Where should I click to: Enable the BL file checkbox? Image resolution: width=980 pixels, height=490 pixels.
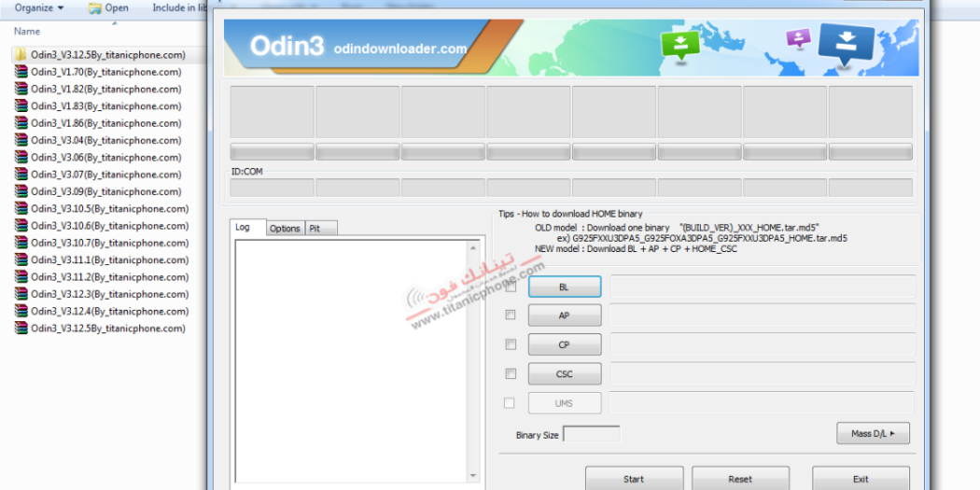pyautogui.click(x=511, y=287)
